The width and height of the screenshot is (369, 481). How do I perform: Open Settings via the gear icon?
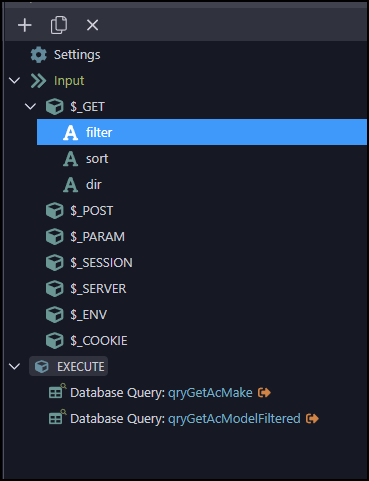pyautogui.click(x=39, y=55)
